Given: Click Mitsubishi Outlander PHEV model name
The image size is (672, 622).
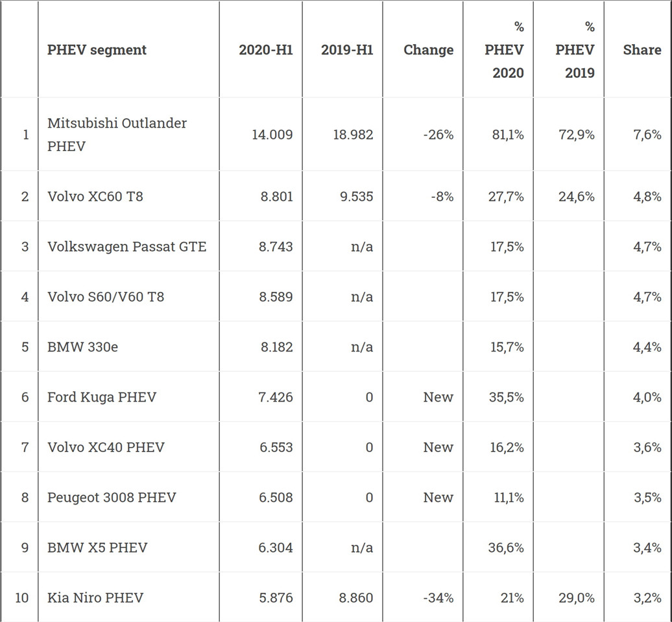Looking at the screenshot, I should 117,135.
